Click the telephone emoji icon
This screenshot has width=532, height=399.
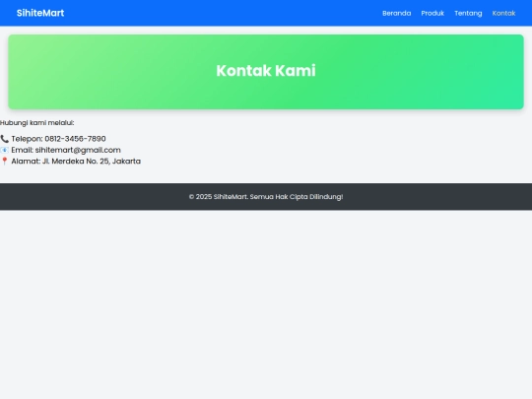(4, 139)
